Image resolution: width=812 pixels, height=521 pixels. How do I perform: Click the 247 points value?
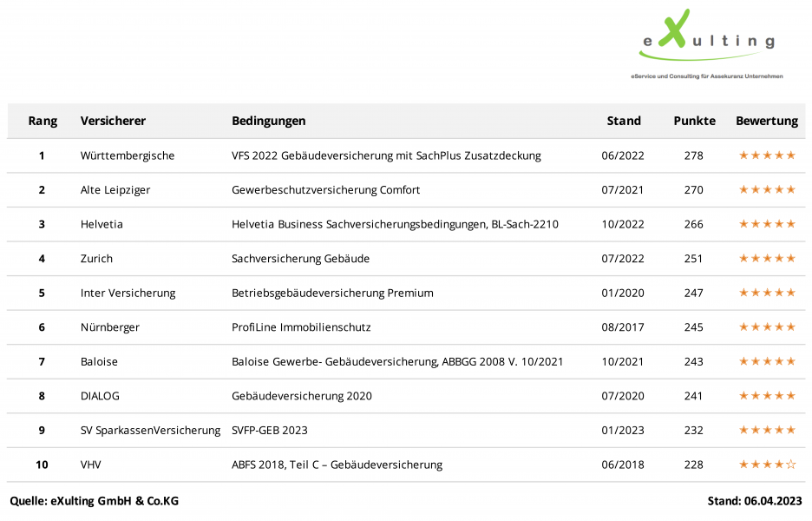click(693, 293)
